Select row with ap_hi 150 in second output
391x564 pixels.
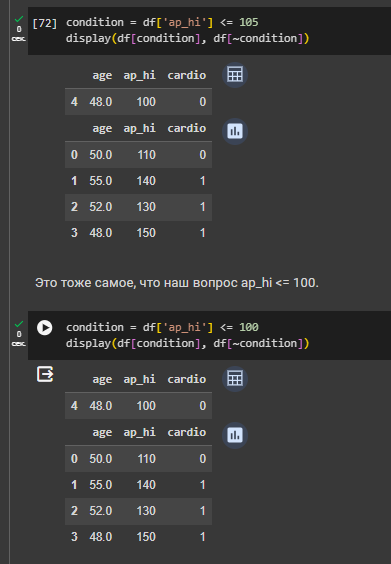click(138, 537)
